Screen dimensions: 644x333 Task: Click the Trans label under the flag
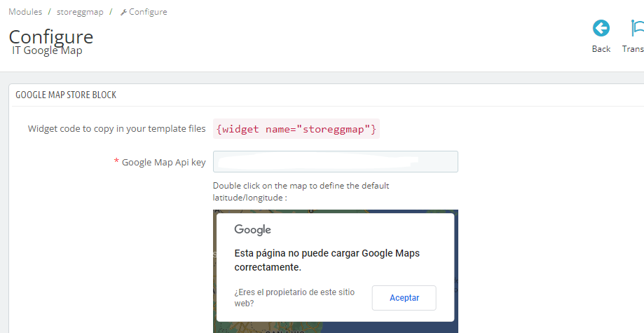click(x=633, y=49)
